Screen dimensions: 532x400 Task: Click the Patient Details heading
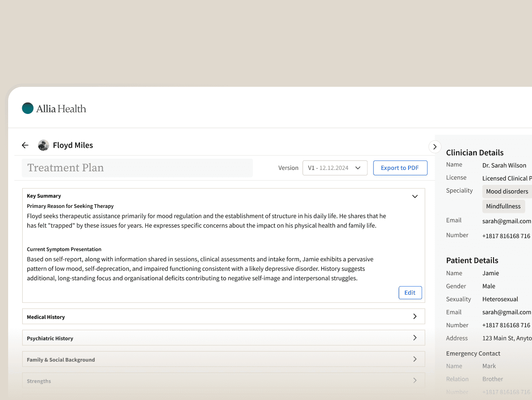pyautogui.click(x=472, y=260)
